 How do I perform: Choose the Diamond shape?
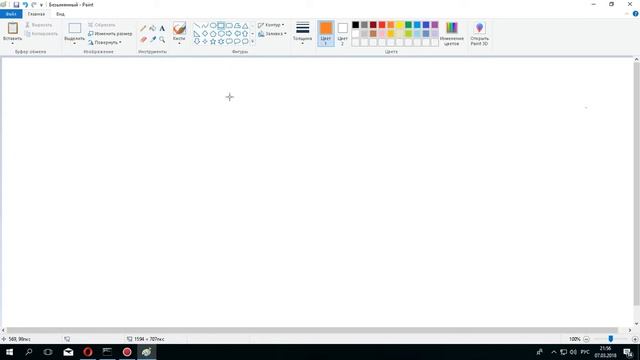(x=205, y=34)
